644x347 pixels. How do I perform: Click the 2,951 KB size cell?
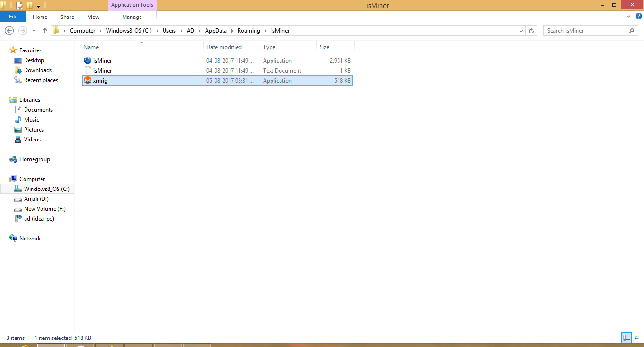click(x=340, y=61)
